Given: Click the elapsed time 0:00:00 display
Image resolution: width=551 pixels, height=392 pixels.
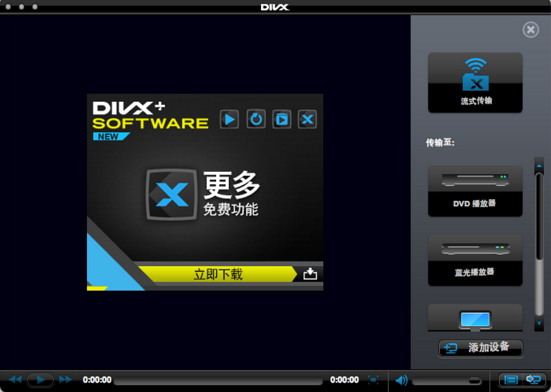Looking at the screenshot, I should click(97, 380).
